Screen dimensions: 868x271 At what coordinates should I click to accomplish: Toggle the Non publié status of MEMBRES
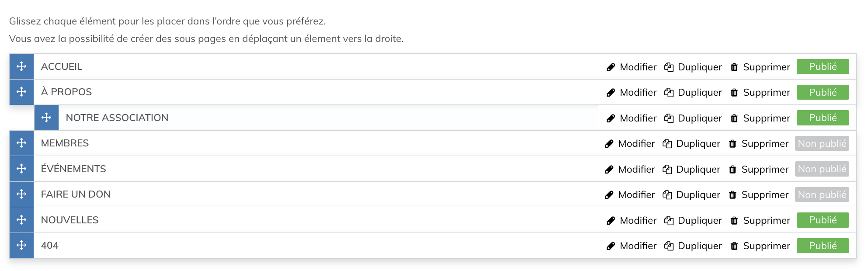coord(822,144)
